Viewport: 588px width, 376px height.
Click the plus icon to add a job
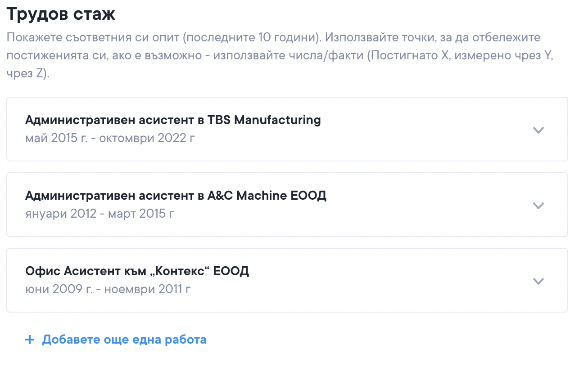[x=30, y=340]
